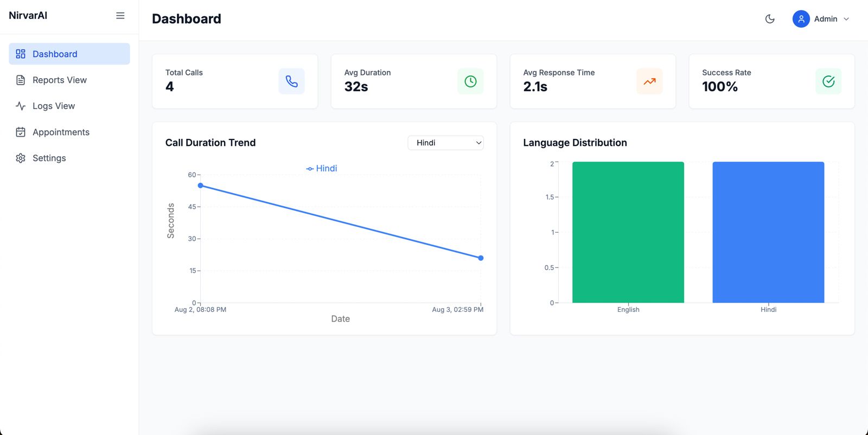Go to Logs View in sidebar
The height and width of the screenshot is (435, 868).
53,106
